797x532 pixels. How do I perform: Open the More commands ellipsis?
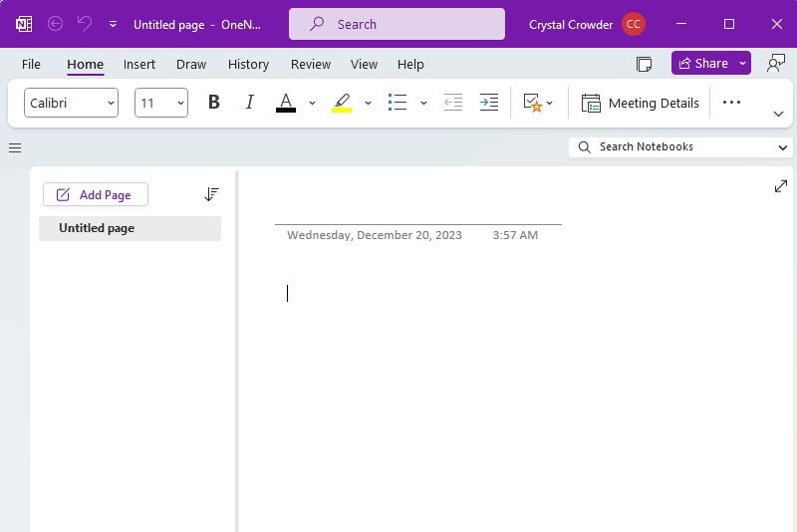coord(731,103)
